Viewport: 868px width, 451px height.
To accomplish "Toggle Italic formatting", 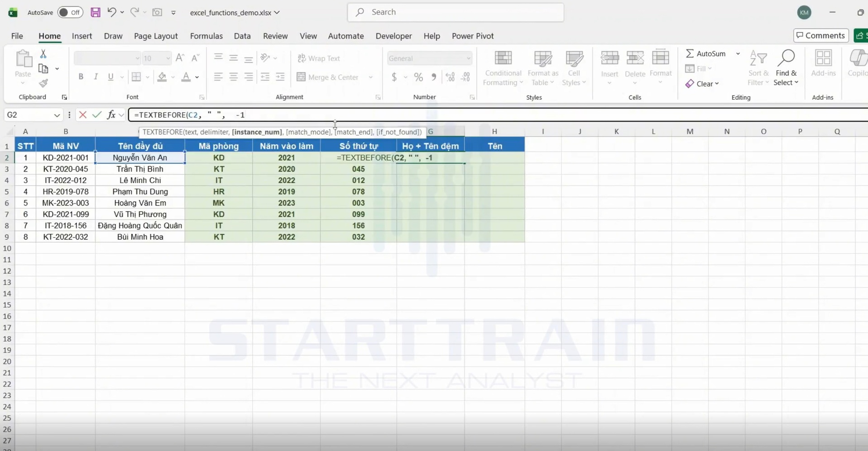I will click(96, 77).
